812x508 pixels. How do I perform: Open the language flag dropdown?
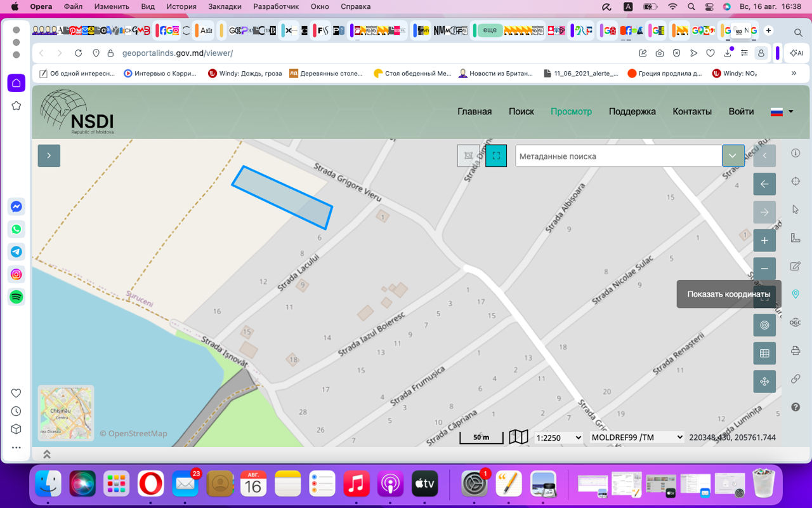point(782,112)
